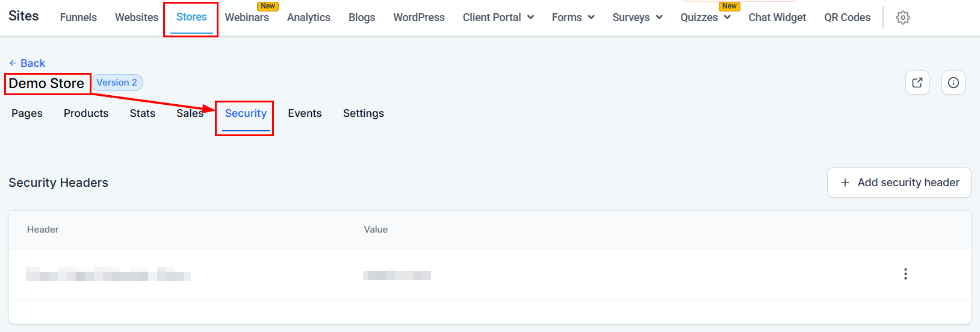Click the Security Headers heading
The height and width of the screenshot is (332, 980).
(58, 183)
